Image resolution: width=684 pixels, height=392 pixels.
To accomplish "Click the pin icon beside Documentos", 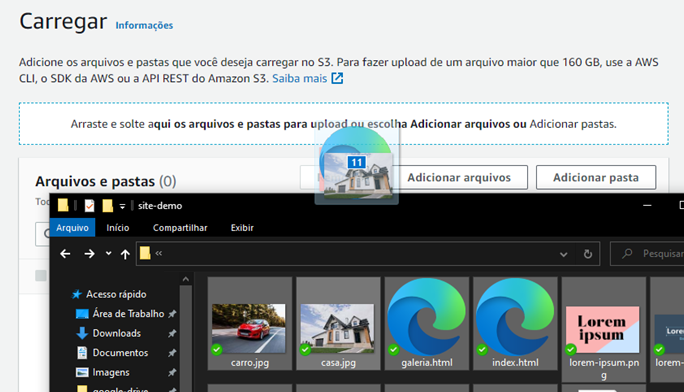I will [x=172, y=353].
